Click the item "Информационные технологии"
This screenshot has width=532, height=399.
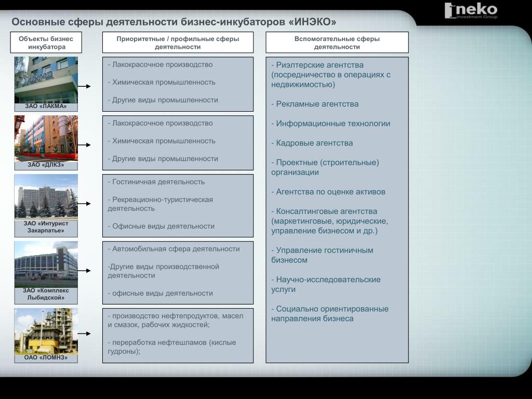[331, 124]
